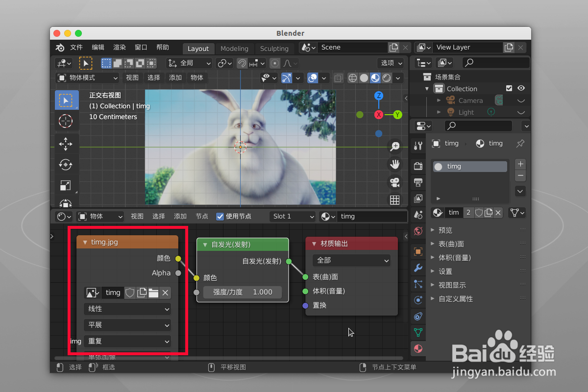
Task: Open the Scene properties tab icon
Action: click(x=418, y=215)
